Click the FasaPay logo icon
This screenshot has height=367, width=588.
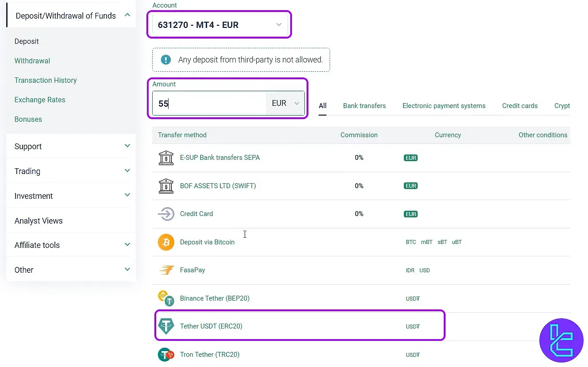(x=166, y=270)
